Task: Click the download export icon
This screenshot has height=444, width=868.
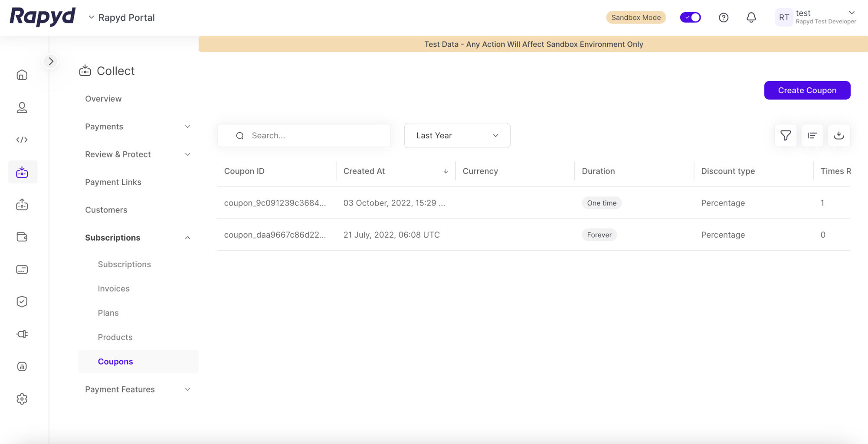Action: 839,136
